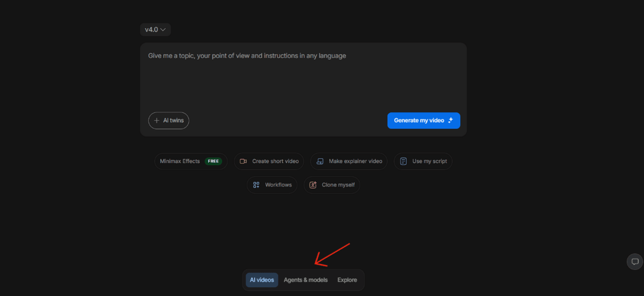
Task: Click the Workflows text label
Action: pos(278,185)
